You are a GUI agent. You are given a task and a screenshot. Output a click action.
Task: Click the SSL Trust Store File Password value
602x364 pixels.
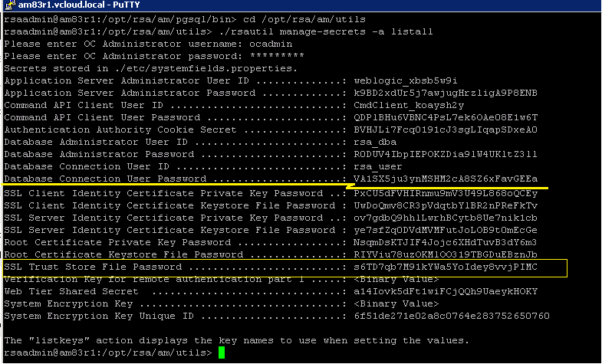445,267
